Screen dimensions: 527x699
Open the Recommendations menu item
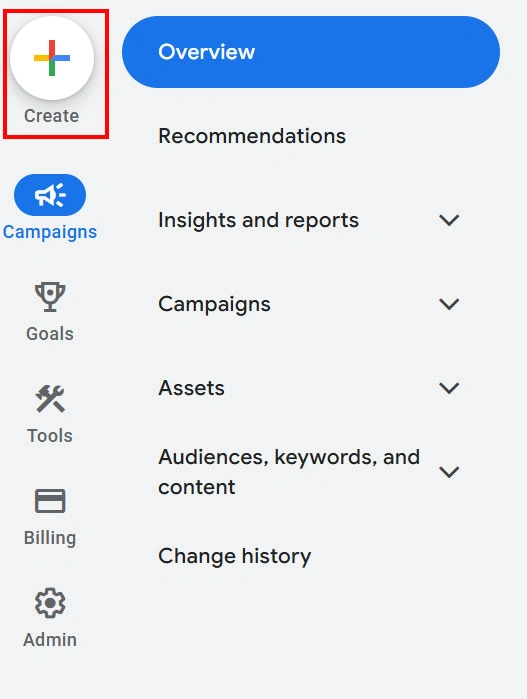coord(252,136)
